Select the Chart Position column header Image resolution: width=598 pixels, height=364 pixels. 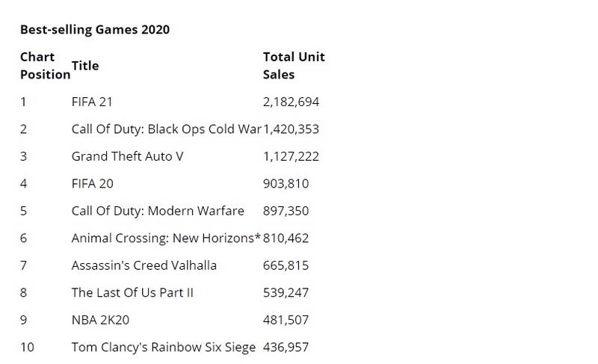tap(45, 66)
